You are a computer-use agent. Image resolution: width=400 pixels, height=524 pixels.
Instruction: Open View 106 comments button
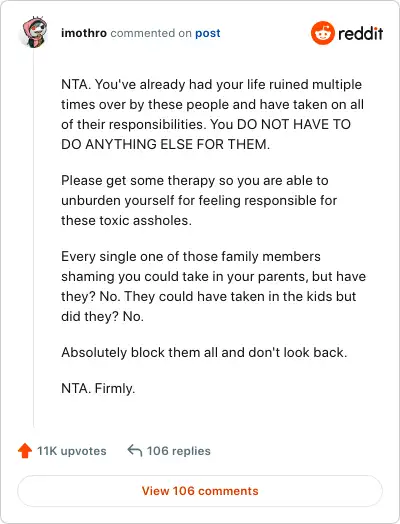pos(200,491)
